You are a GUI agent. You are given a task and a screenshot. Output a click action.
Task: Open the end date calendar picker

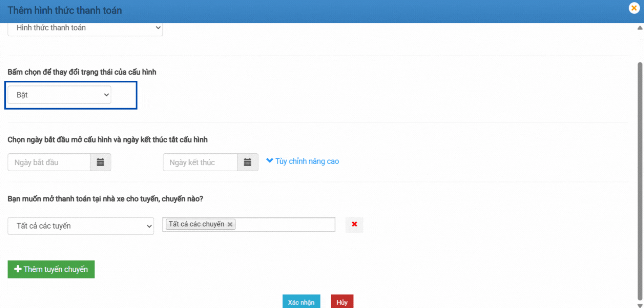click(x=248, y=162)
